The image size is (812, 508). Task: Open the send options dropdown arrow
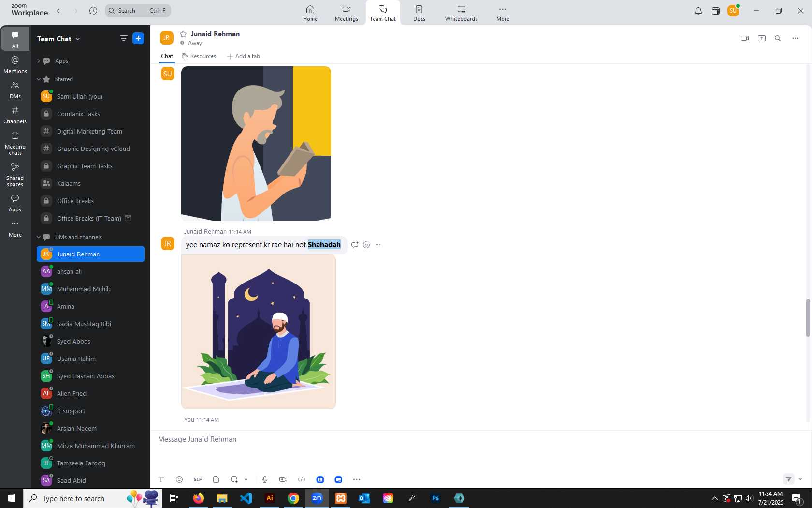[800, 479]
